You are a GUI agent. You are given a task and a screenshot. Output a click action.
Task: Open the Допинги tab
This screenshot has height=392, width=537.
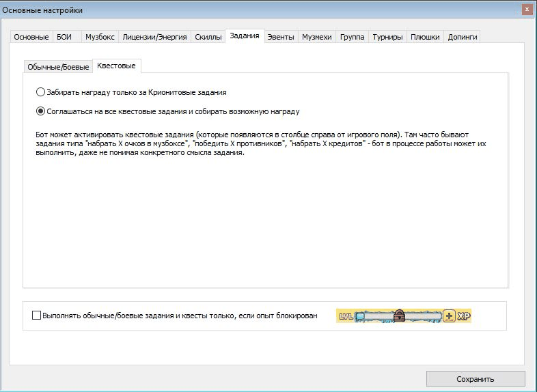tap(463, 37)
